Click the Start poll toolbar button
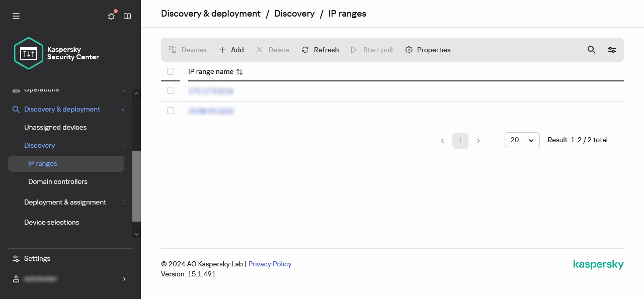Screen dimensions: 644x299 [x=371, y=50]
